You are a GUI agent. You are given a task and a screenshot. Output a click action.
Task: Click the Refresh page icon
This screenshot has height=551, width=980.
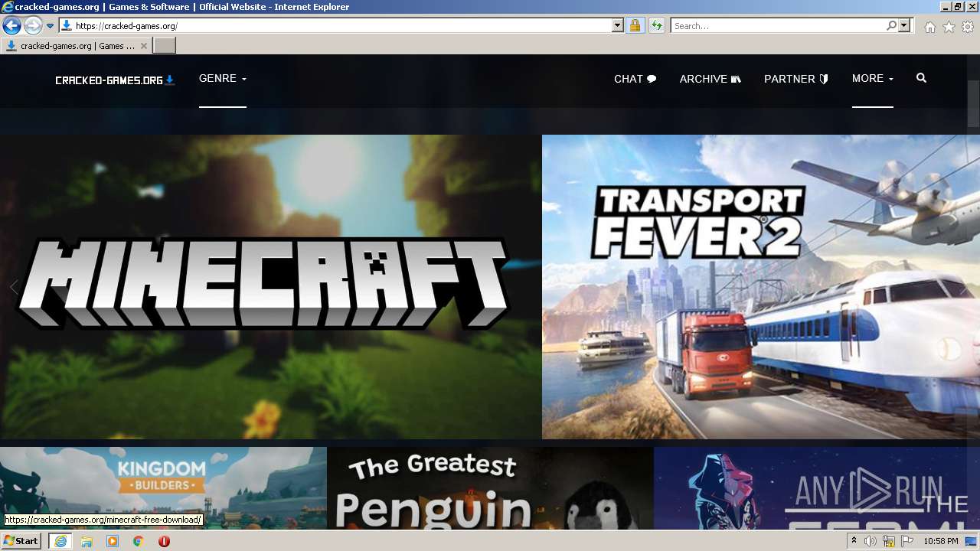tap(656, 25)
